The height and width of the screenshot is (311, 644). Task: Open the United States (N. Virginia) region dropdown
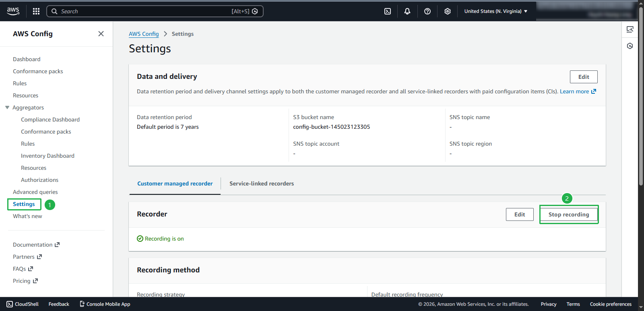click(x=495, y=11)
